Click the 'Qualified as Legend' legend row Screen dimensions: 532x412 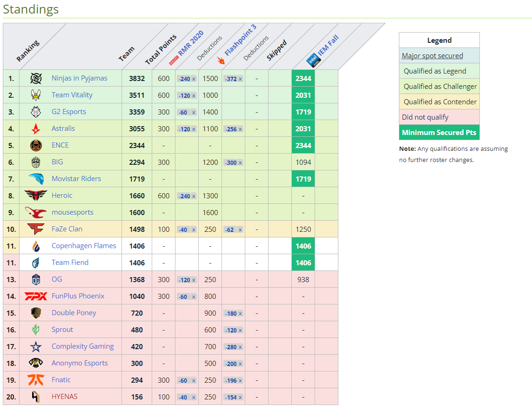click(x=439, y=71)
